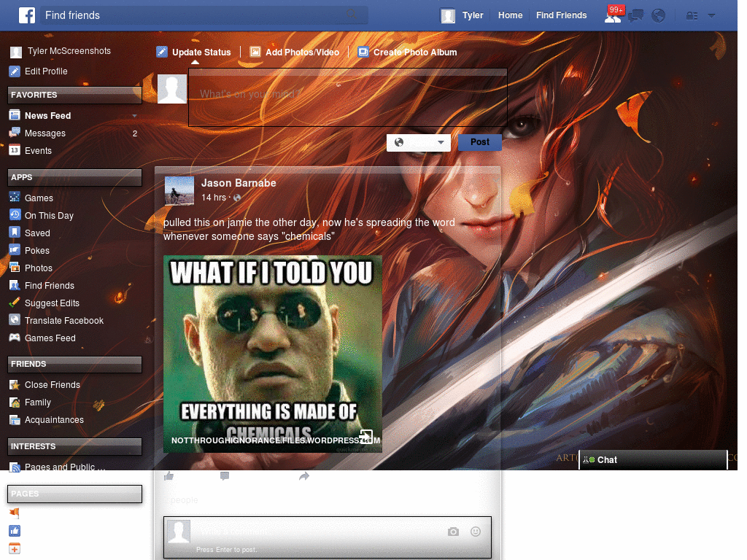Click the 14 hrs timestamp
This screenshot has width=747, height=560.
214,198
